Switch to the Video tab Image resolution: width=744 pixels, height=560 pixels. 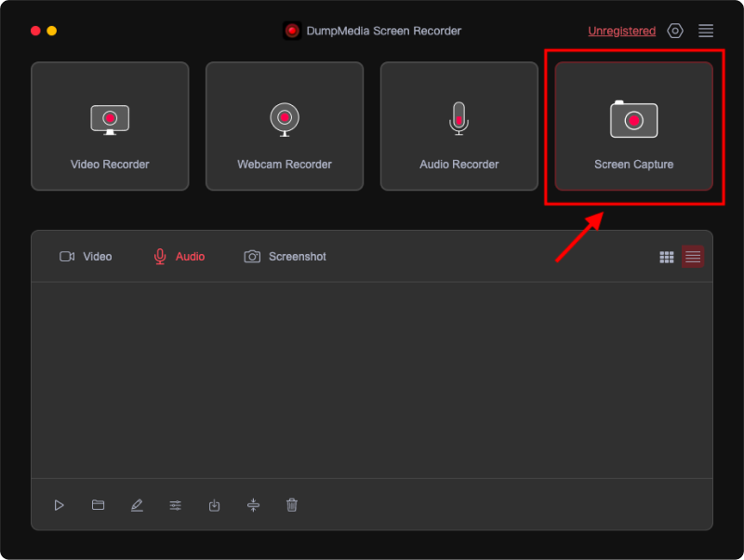[86, 256]
